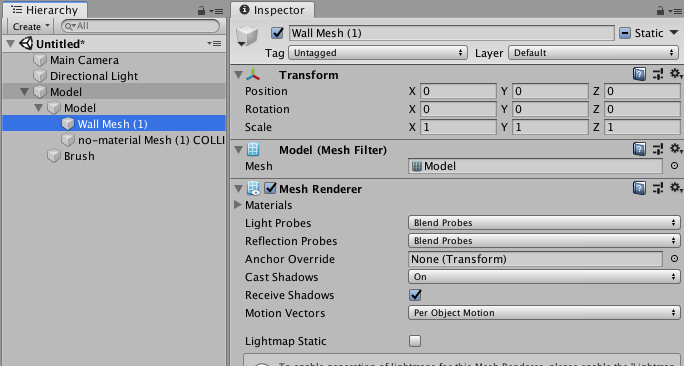The image size is (684, 366).
Task: Click the large GameObject cube icon in Inspector
Action: click(247, 36)
